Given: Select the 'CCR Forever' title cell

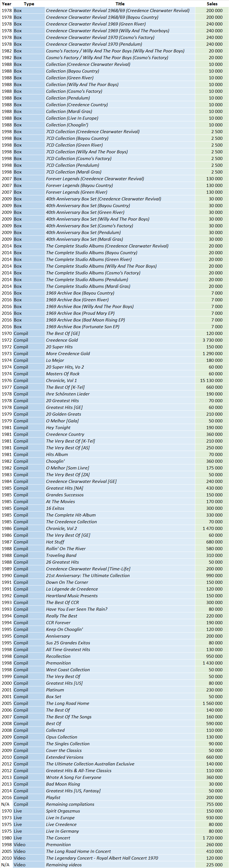Looking at the screenshot, I should coord(58,623).
